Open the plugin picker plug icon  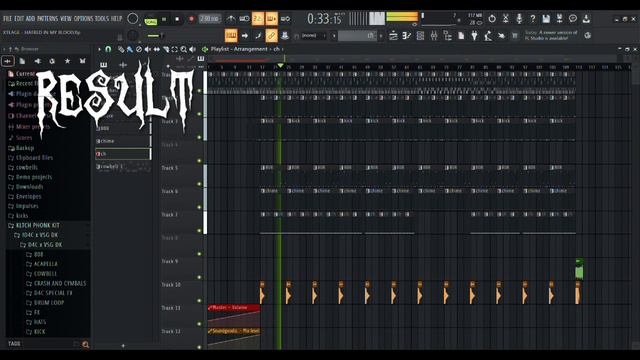pyautogui.click(x=474, y=36)
